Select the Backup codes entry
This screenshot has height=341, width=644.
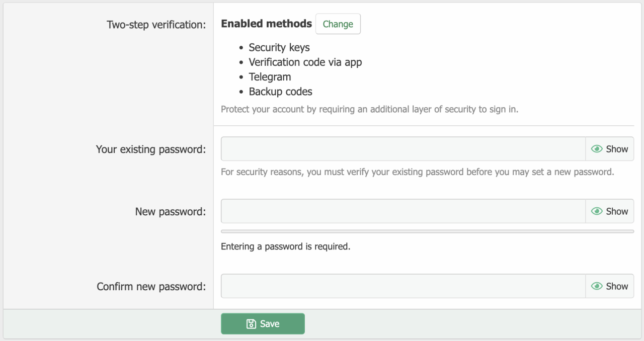pyautogui.click(x=280, y=92)
